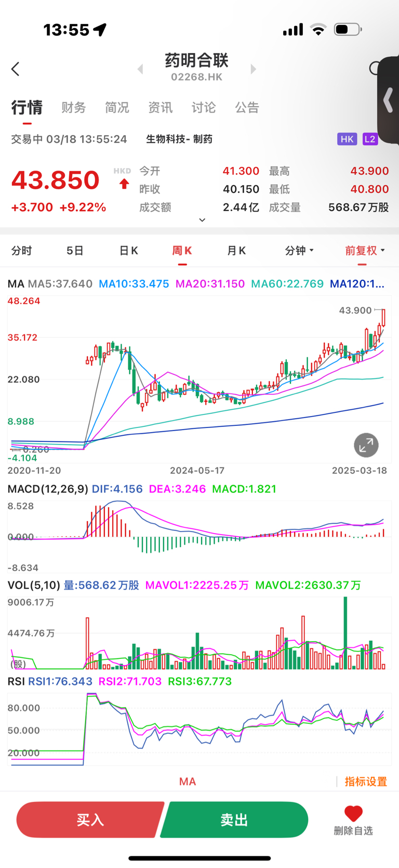399x868 pixels.
Task: Tap the 今开 value 41.300
Action: point(241,171)
